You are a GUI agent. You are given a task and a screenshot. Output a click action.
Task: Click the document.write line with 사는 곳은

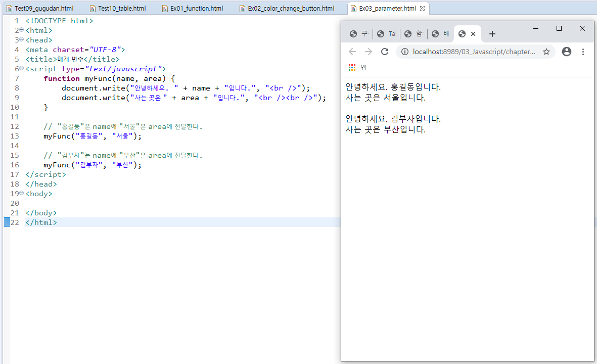[194, 98]
